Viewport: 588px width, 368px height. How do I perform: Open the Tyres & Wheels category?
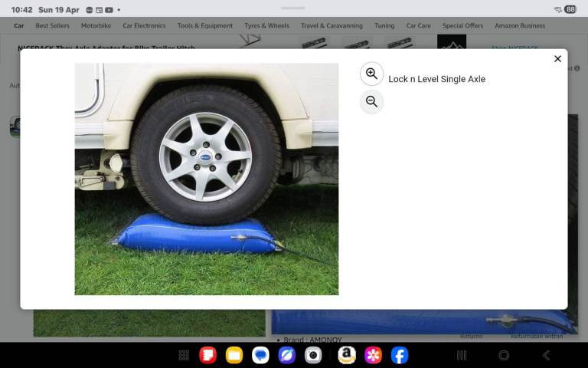click(x=266, y=25)
